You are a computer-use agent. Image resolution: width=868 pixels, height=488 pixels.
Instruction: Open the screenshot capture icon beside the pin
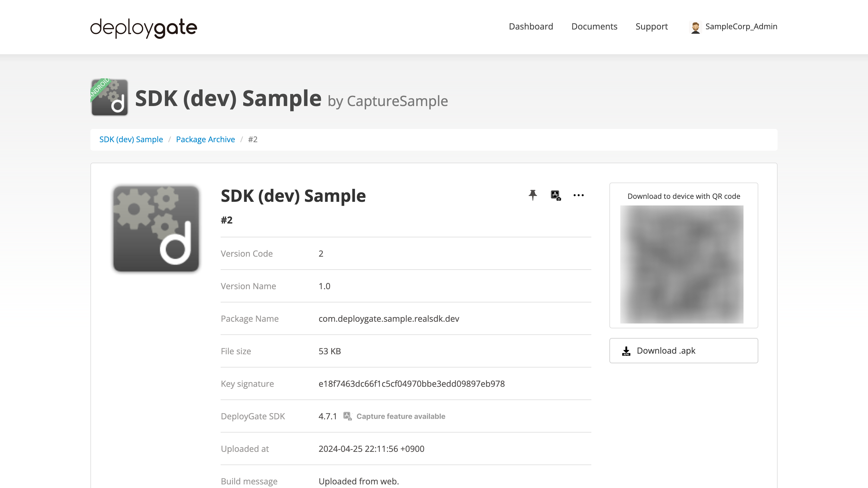click(555, 195)
